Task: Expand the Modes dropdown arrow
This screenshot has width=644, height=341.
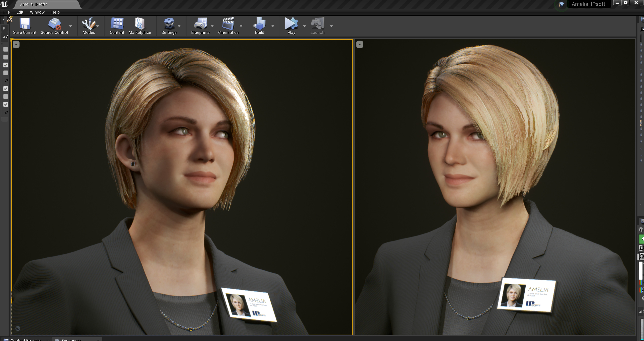Action: click(x=98, y=26)
